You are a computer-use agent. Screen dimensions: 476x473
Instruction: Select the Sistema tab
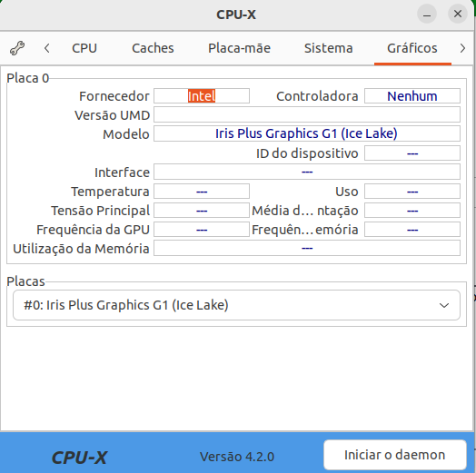tap(329, 48)
